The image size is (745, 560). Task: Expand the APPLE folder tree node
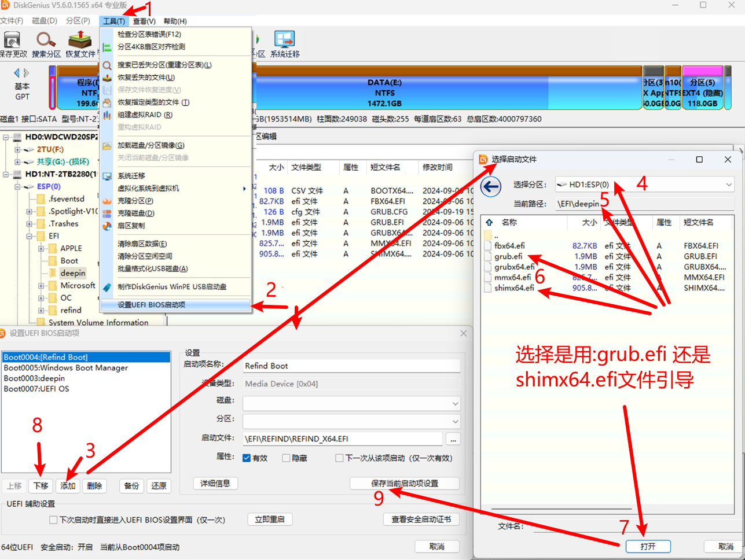[x=41, y=249]
